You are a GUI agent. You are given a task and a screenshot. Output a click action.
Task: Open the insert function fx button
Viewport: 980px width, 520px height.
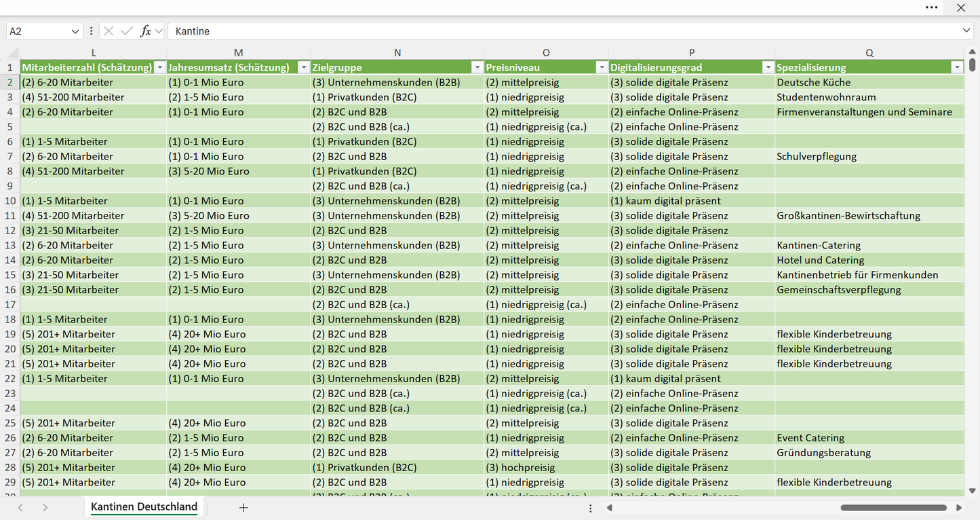pyautogui.click(x=145, y=31)
